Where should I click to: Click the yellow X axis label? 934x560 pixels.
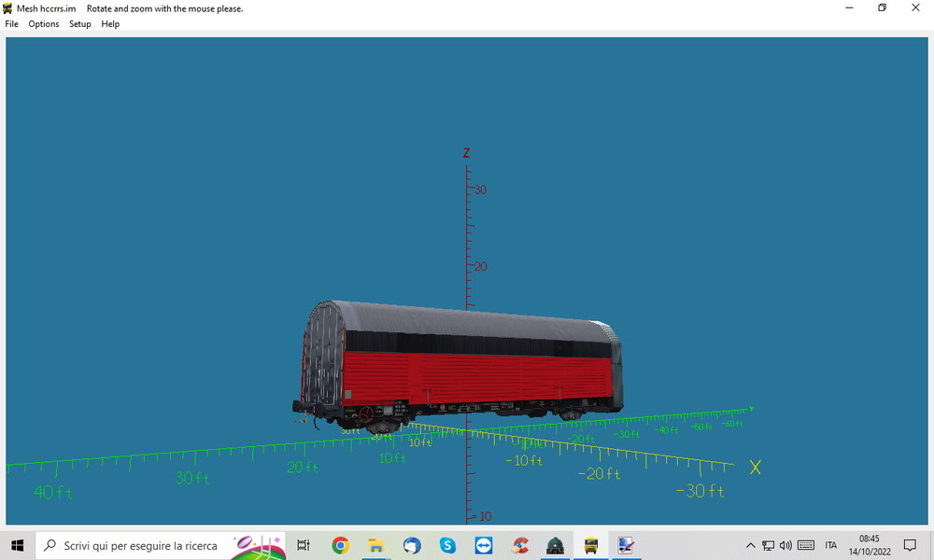(755, 468)
